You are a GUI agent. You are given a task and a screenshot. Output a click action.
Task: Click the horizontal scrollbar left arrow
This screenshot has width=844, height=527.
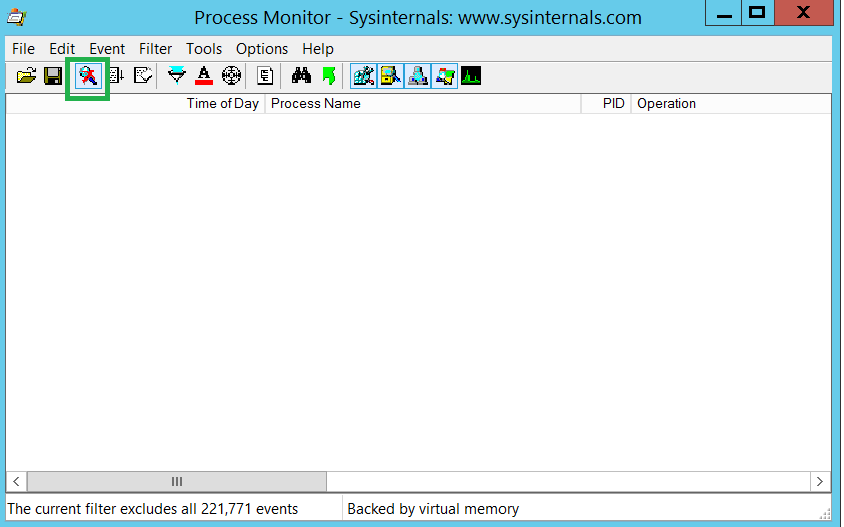[16, 481]
